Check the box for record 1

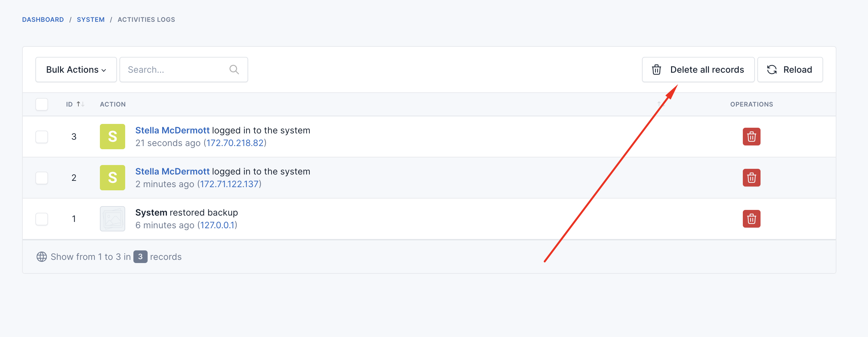[42, 219]
